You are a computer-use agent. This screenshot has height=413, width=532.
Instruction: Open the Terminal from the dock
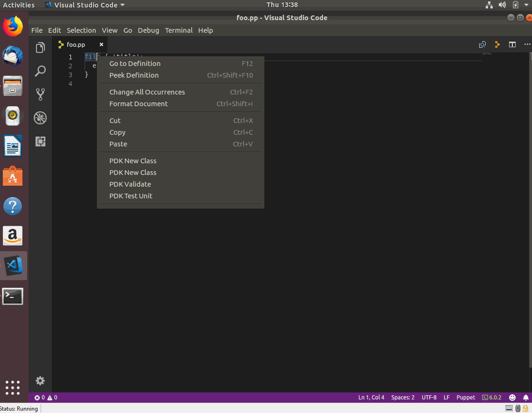tap(13, 296)
